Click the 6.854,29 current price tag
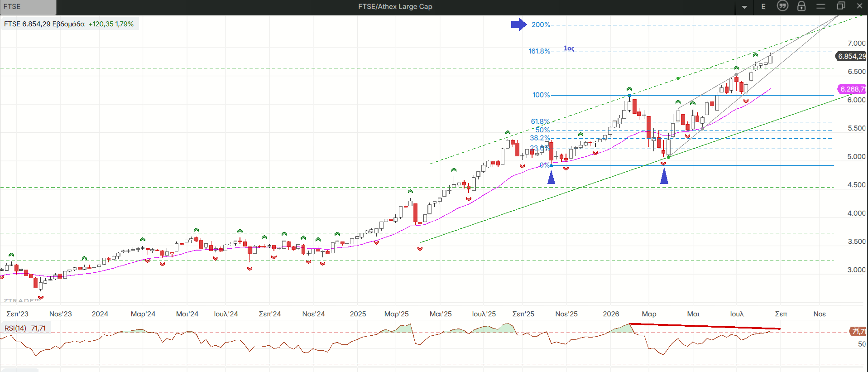This screenshot has height=372, width=868. click(851, 56)
